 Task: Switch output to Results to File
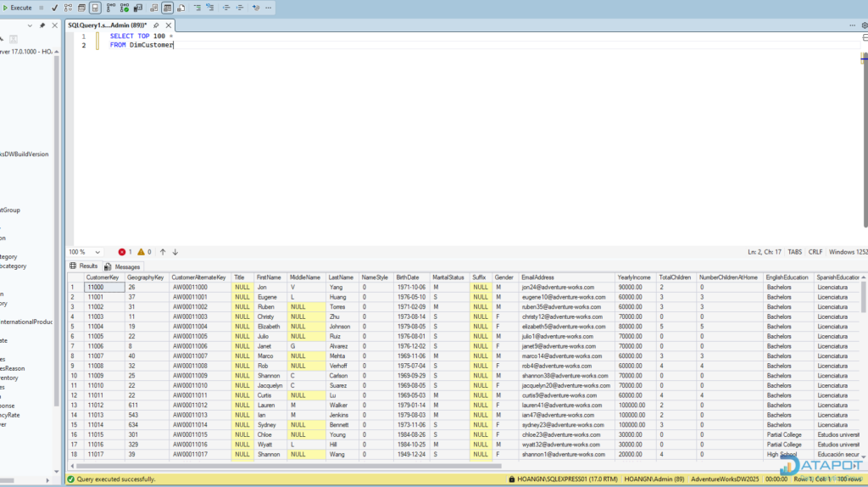click(181, 8)
